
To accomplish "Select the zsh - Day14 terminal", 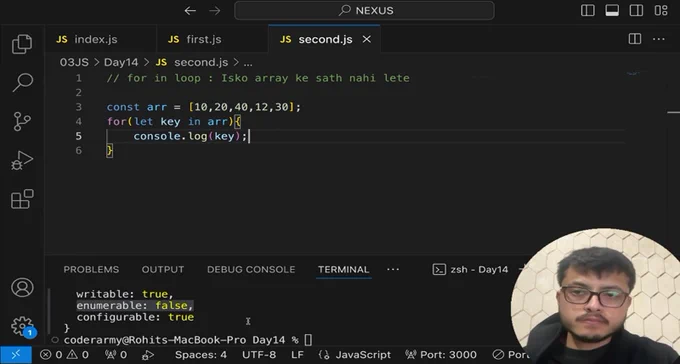I will (x=471, y=269).
